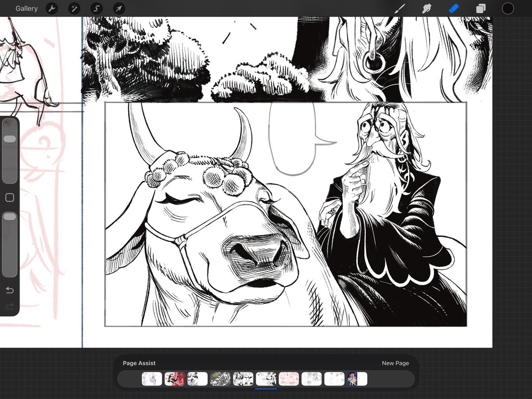Open the first page thumbnail with purple sketch
The height and width of the screenshot is (399, 532).
[152, 379]
